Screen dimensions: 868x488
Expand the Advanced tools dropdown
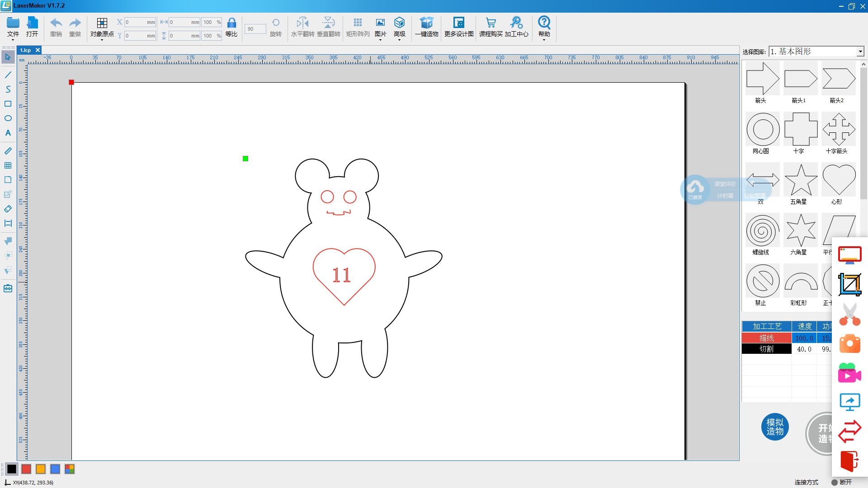point(399,28)
